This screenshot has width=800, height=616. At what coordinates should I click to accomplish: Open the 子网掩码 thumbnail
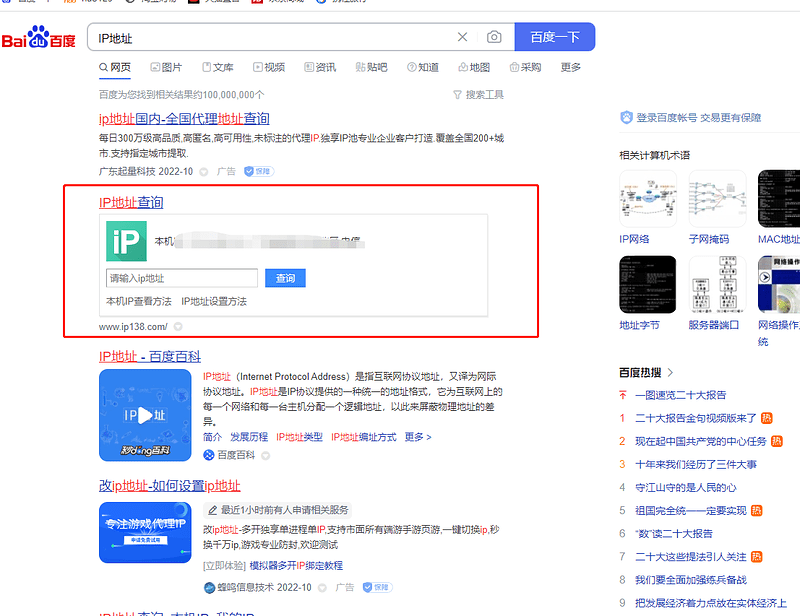coord(717,199)
